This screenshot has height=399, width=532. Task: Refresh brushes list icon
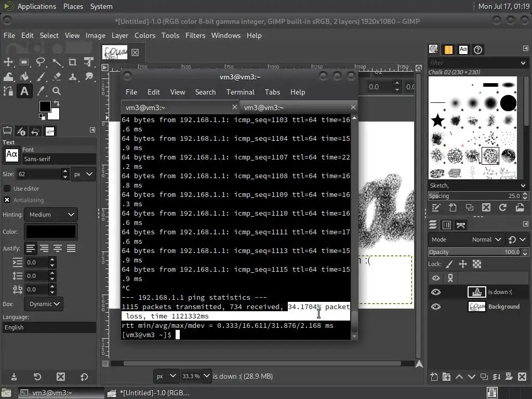click(x=503, y=208)
